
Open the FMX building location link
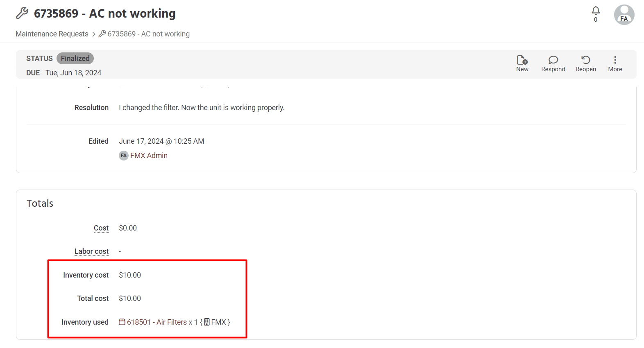tap(218, 322)
